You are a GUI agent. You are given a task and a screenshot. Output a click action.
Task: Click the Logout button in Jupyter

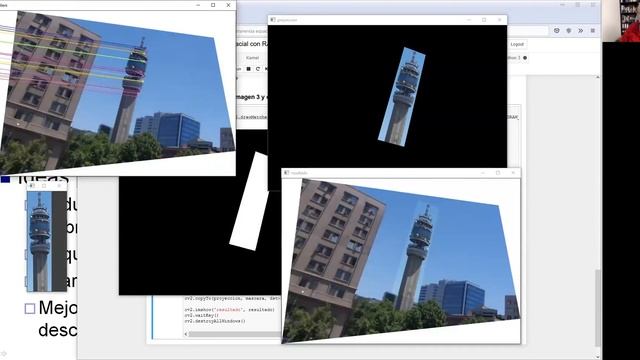517,44
